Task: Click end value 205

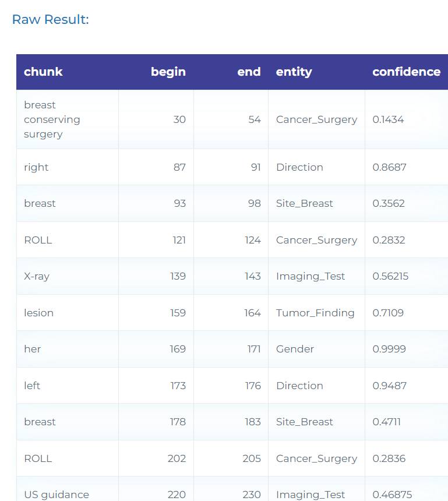Action: tap(252, 458)
